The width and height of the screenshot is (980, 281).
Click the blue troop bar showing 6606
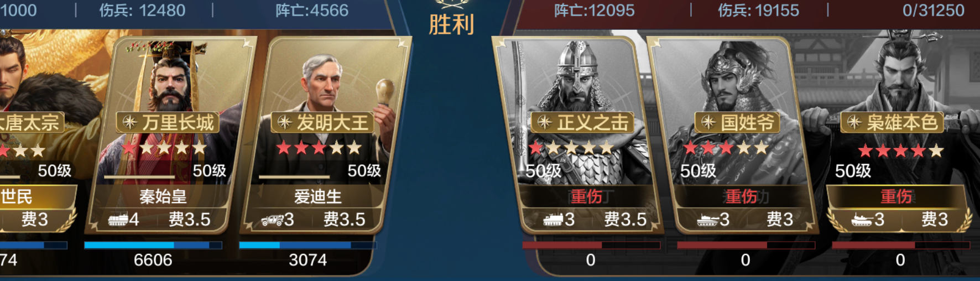point(153,245)
